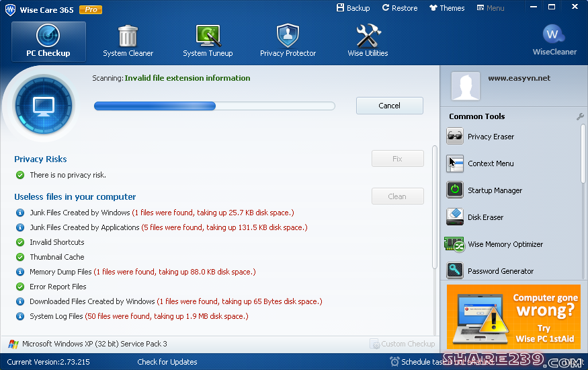Click green check beside Thumbnail Cache

pyautogui.click(x=20, y=257)
